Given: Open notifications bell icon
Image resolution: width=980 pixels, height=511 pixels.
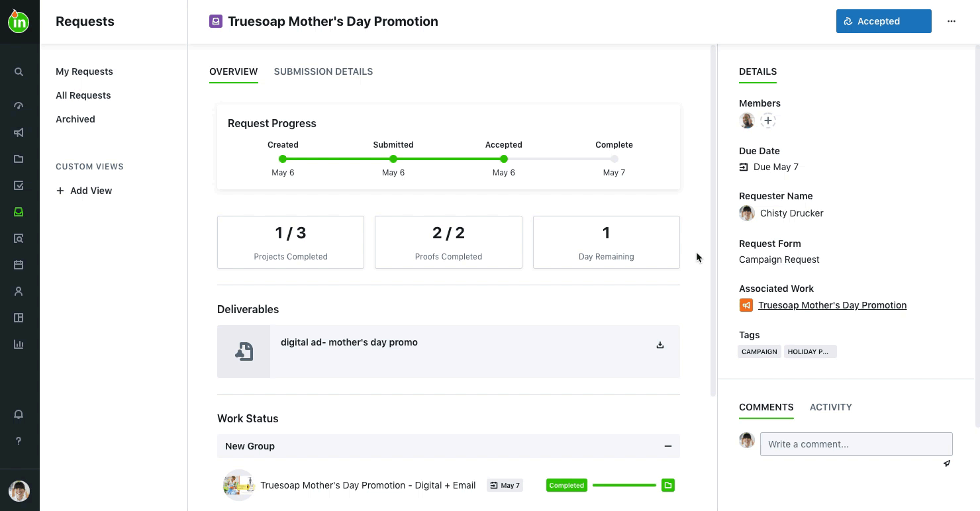Looking at the screenshot, I should pos(19,414).
